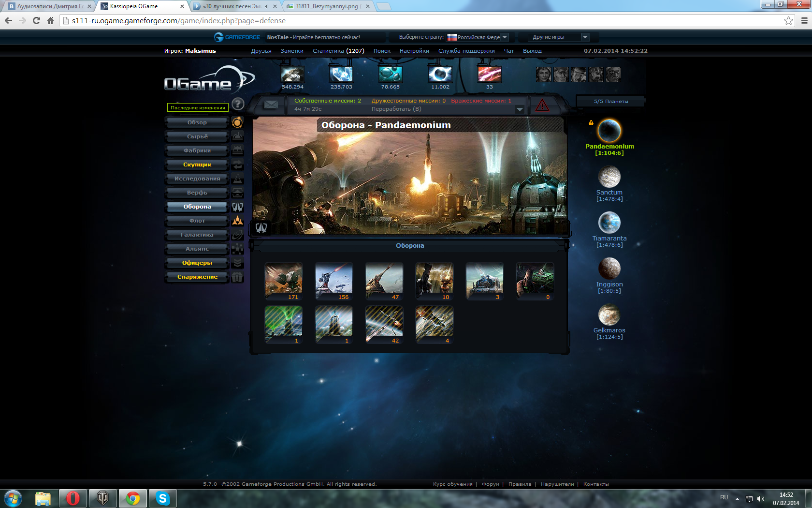Open the Чат link

[509, 51]
